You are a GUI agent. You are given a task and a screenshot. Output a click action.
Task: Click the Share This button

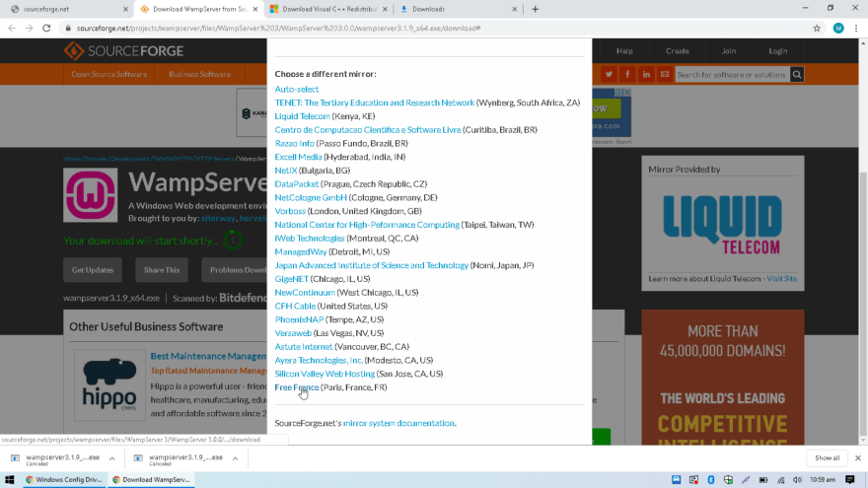(162, 270)
